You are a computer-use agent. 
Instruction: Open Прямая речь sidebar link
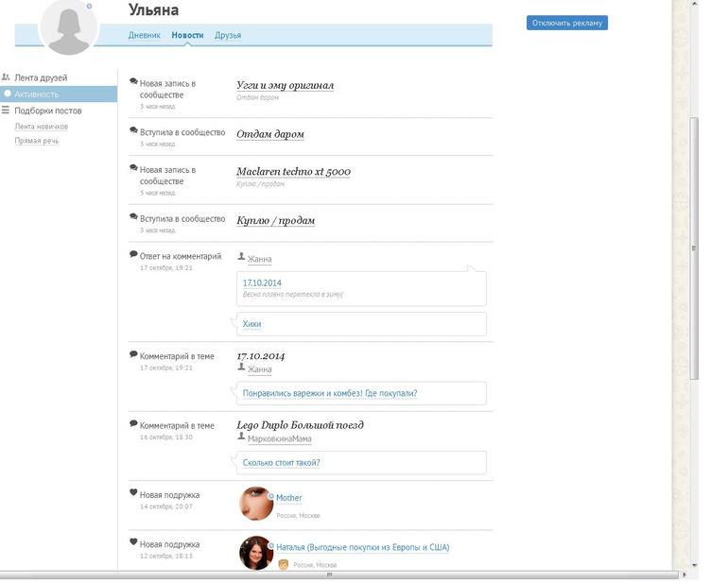[x=37, y=141]
